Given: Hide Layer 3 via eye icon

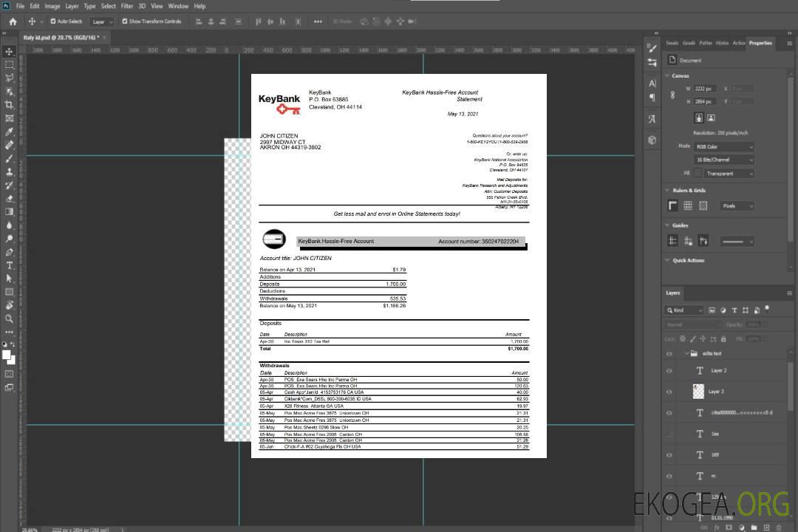Looking at the screenshot, I should coord(669,392).
